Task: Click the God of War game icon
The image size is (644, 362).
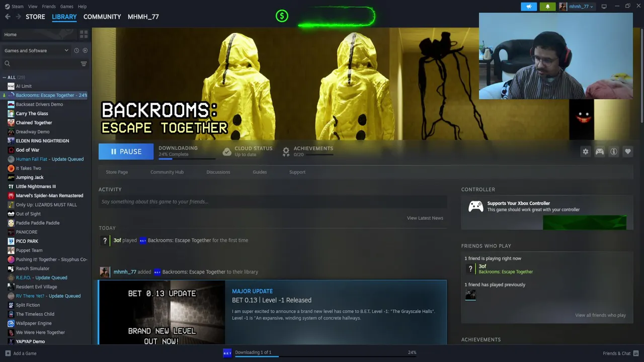Action: [11, 150]
